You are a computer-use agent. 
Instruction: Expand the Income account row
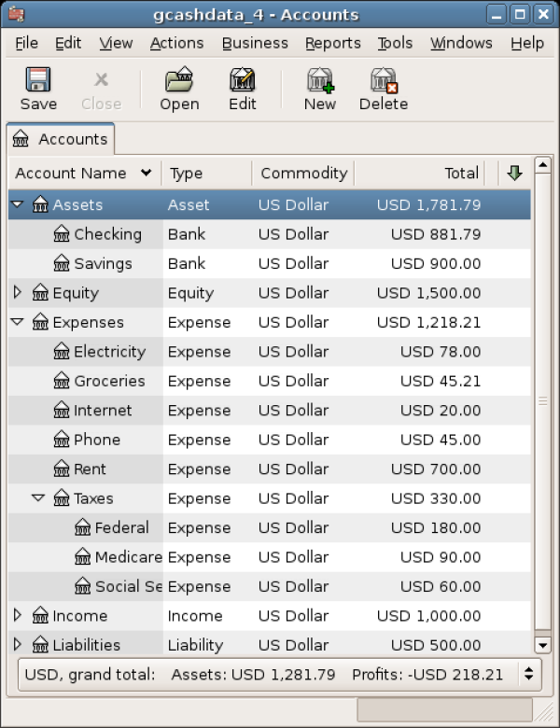[18, 616]
